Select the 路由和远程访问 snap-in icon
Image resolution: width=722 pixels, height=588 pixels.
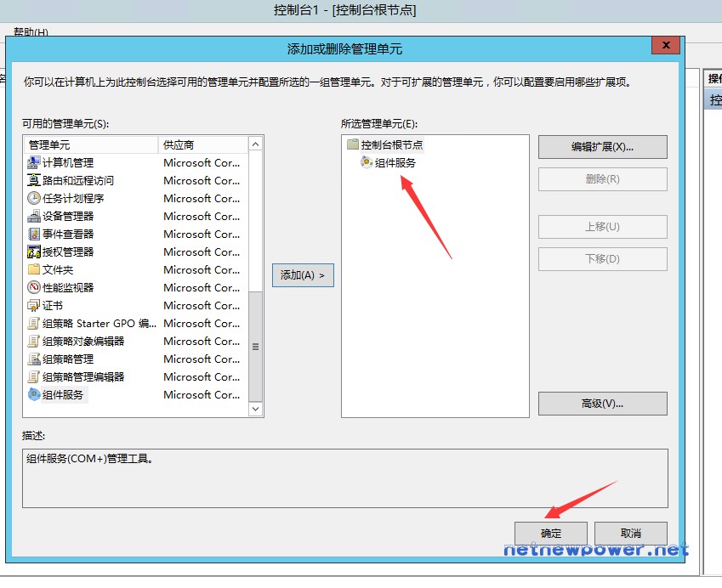click(34, 180)
